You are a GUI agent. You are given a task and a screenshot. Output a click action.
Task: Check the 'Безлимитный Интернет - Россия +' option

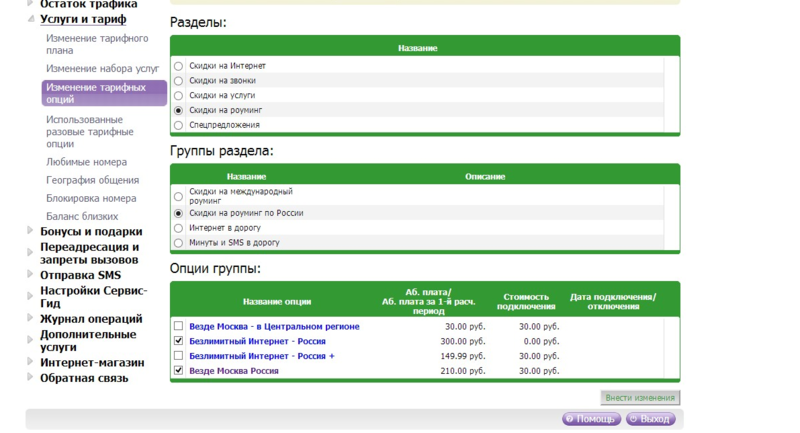pyautogui.click(x=178, y=355)
